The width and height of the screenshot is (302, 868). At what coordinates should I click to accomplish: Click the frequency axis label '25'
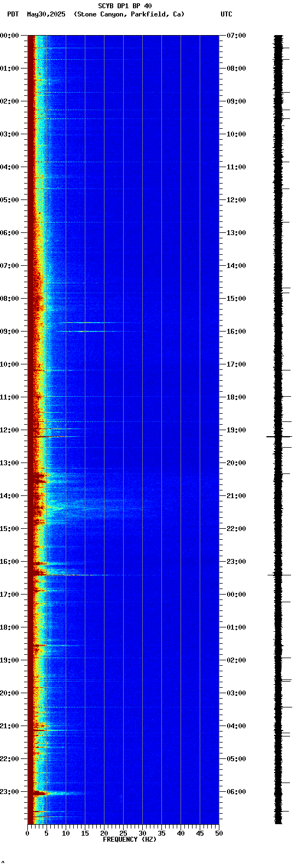123,833
